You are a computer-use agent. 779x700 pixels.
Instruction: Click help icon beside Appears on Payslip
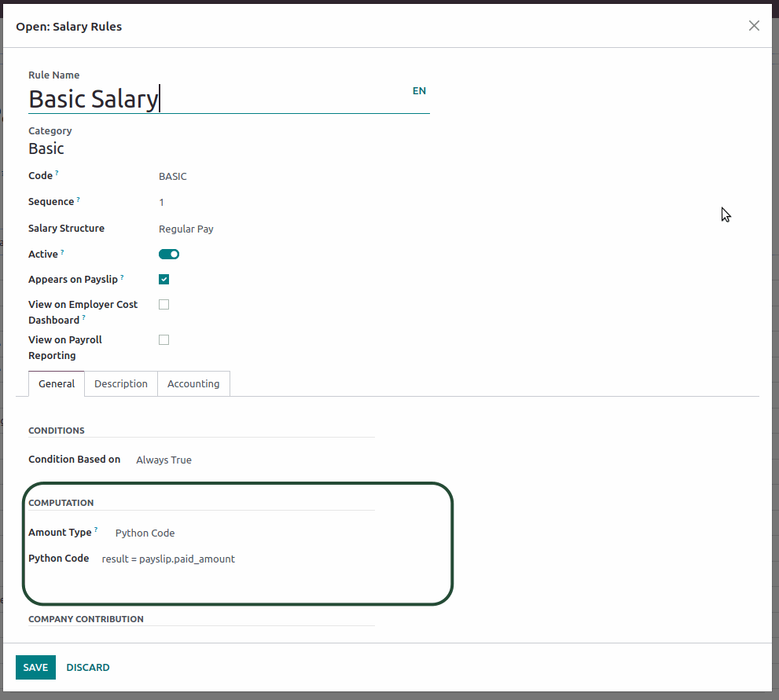[x=122, y=277]
